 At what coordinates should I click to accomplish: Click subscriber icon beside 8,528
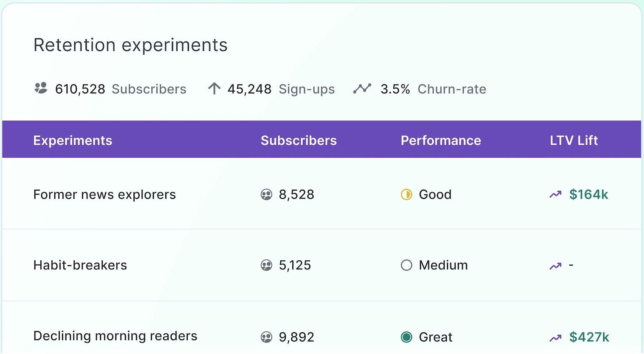266,195
